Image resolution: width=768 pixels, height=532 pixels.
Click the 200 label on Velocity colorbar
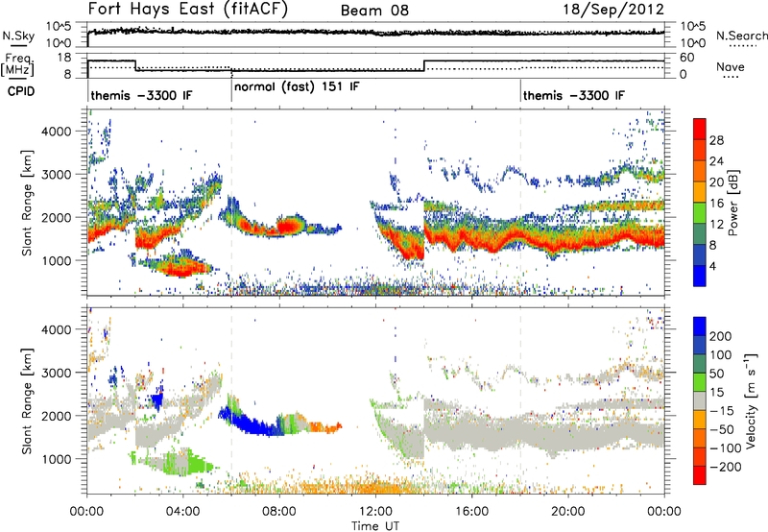(x=720, y=336)
